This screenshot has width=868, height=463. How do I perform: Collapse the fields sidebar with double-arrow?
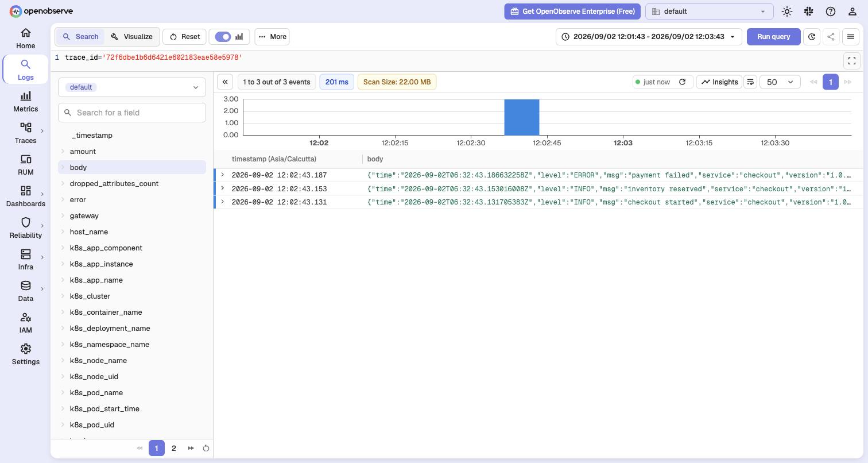coord(225,82)
